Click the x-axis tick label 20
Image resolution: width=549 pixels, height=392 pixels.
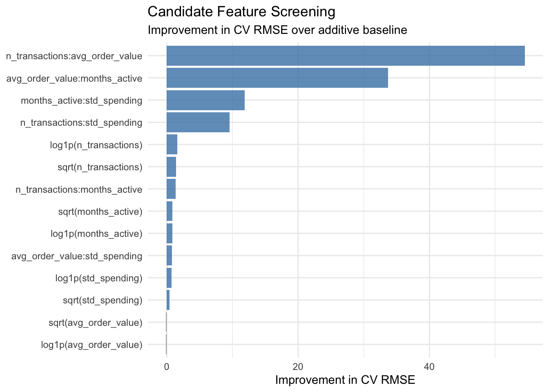[x=298, y=367]
